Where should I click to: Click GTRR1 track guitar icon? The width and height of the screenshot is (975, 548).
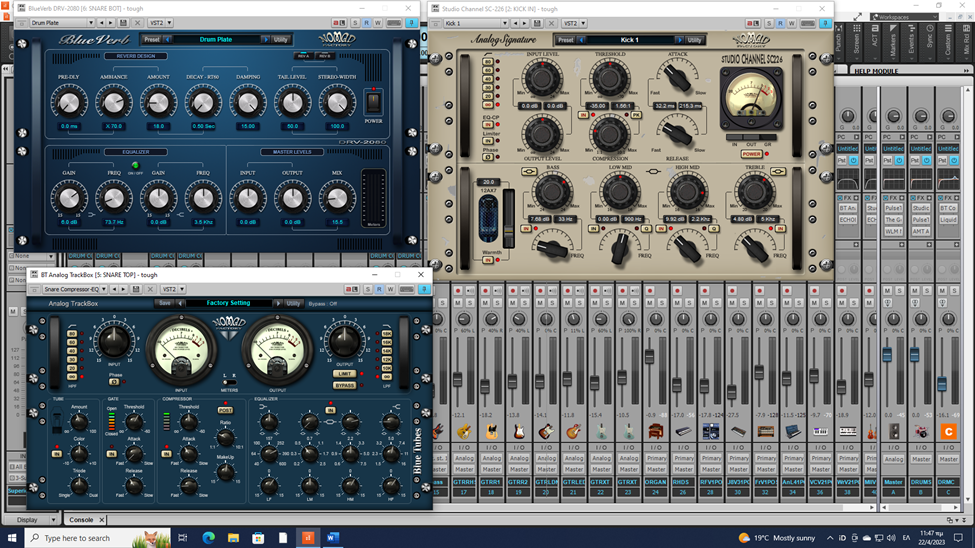[491, 431]
